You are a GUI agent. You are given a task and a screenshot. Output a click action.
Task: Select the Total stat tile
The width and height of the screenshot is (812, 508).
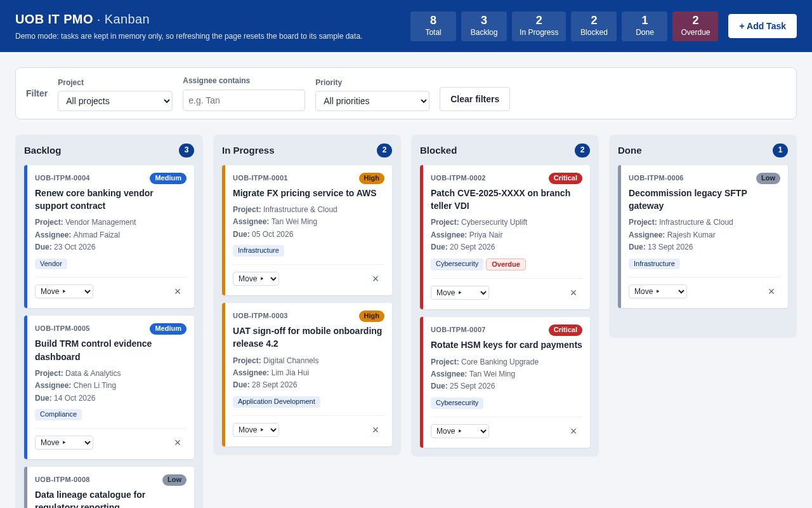(x=433, y=26)
